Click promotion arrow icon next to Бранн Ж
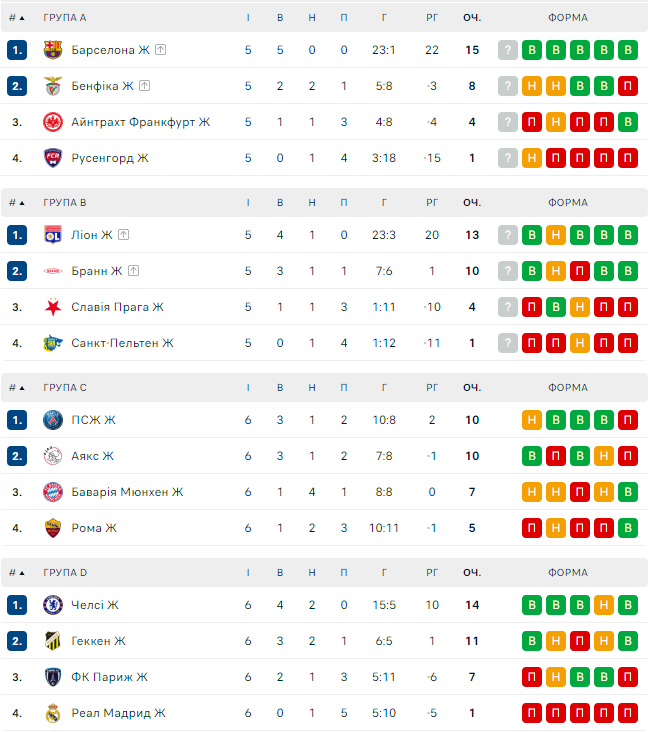 tap(133, 271)
